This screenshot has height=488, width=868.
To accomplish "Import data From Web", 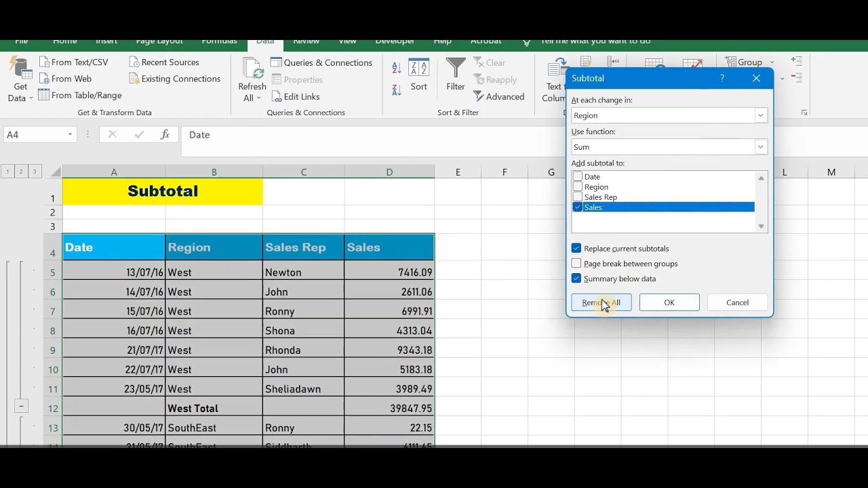I will click(65, 79).
